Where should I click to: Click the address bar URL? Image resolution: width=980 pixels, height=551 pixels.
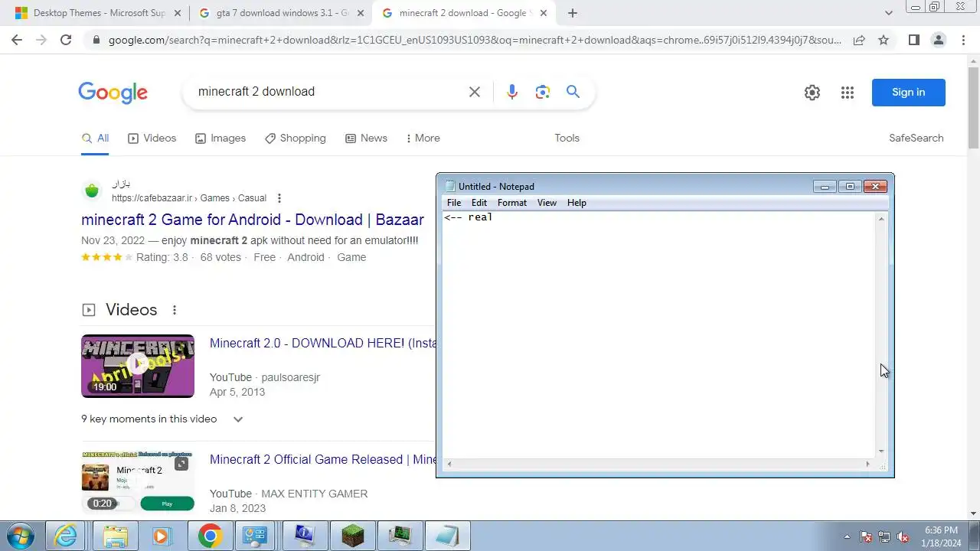coord(475,40)
